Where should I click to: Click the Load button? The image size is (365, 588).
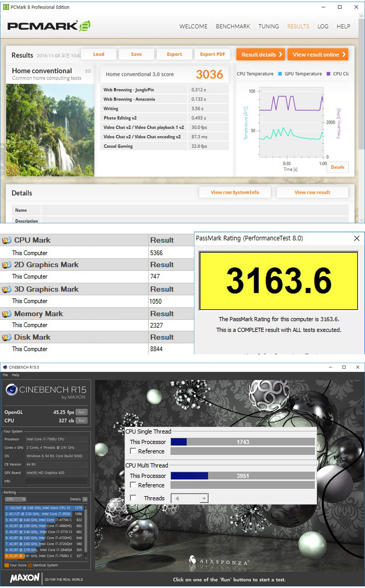point(99,54)
